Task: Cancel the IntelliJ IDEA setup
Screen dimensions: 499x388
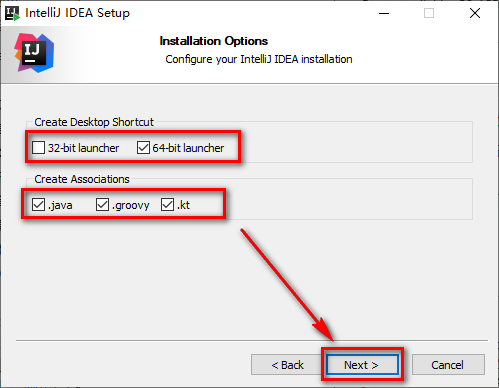Action: [448, 365]
